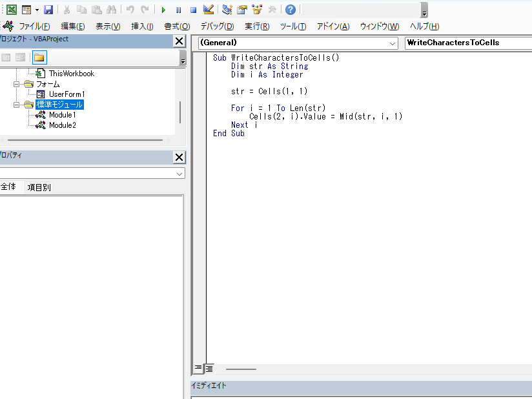The image size is (532, 399).
Task: Switch to Procedure View at code pane bottom
Action: tap(199, 369)
